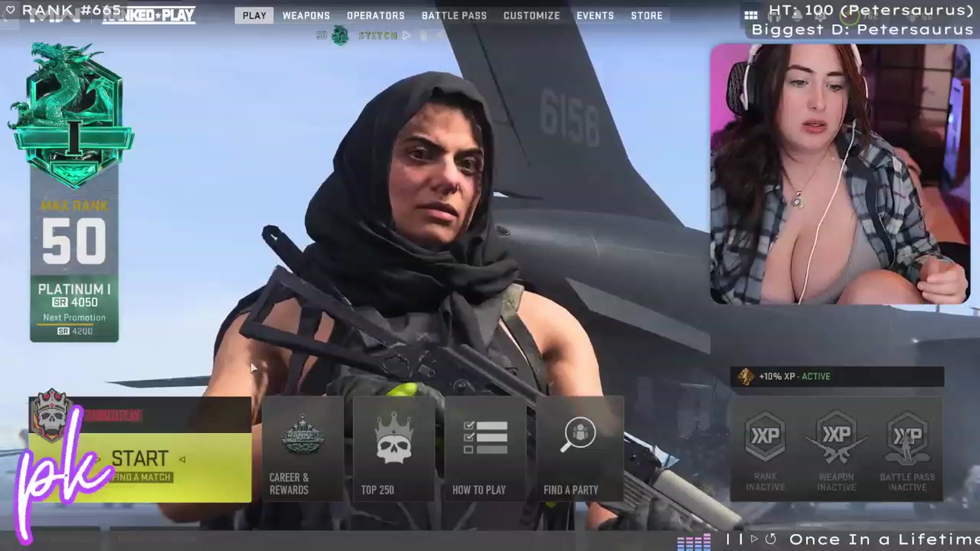
Task: Click the +10% XP Active banner
Action: pos(837,377)
